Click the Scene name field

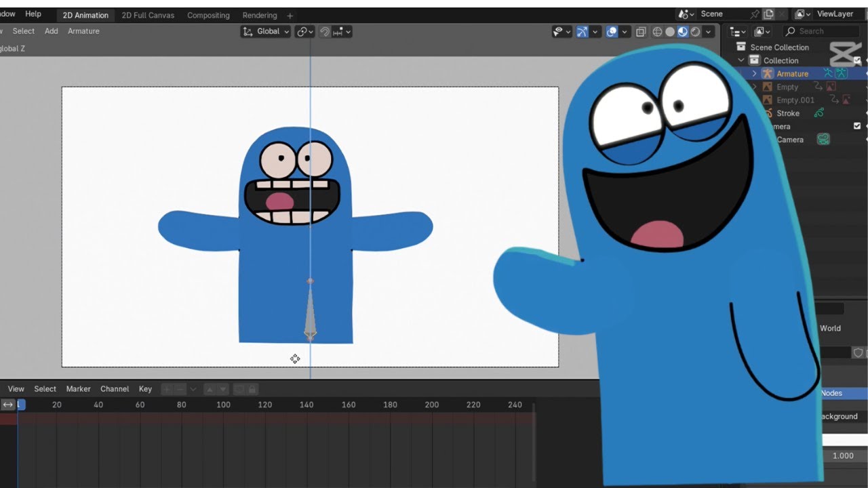(721, 14)
